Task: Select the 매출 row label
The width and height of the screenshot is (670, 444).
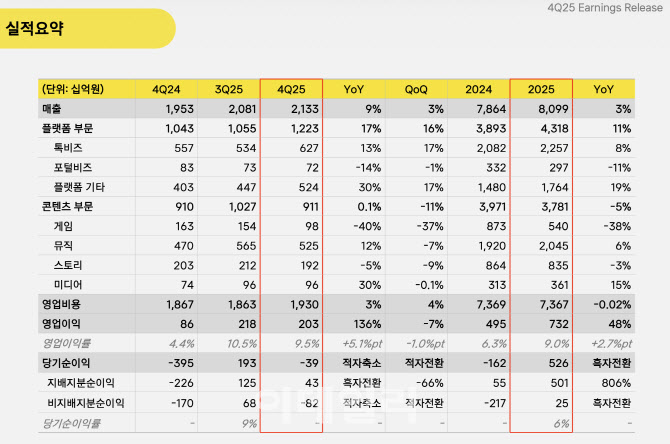Action: (x=52, y=108)
